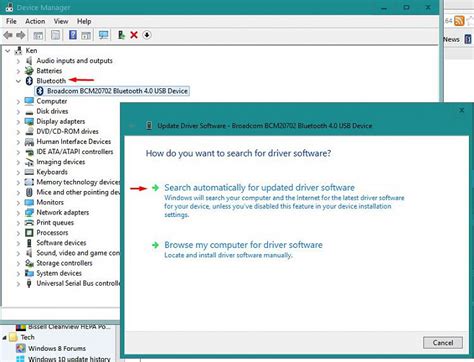Select Windows 10 update history bookmark
Screen dimensions: 474x362
(69, 359)
